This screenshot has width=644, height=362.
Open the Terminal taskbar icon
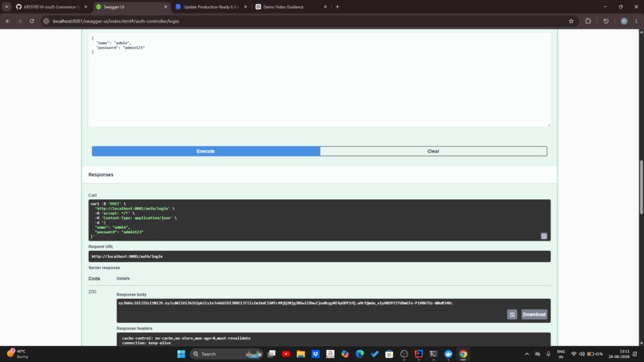(433, 354)
